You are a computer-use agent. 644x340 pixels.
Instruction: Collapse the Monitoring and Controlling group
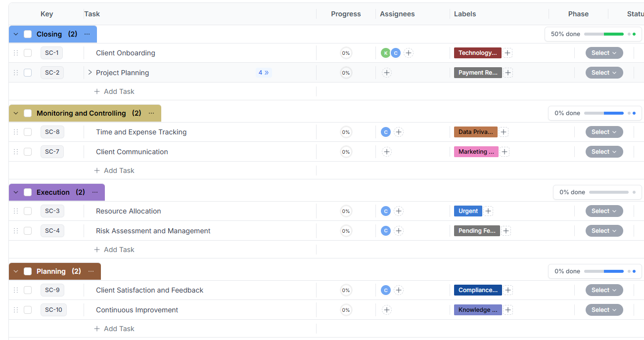point(16,113)
